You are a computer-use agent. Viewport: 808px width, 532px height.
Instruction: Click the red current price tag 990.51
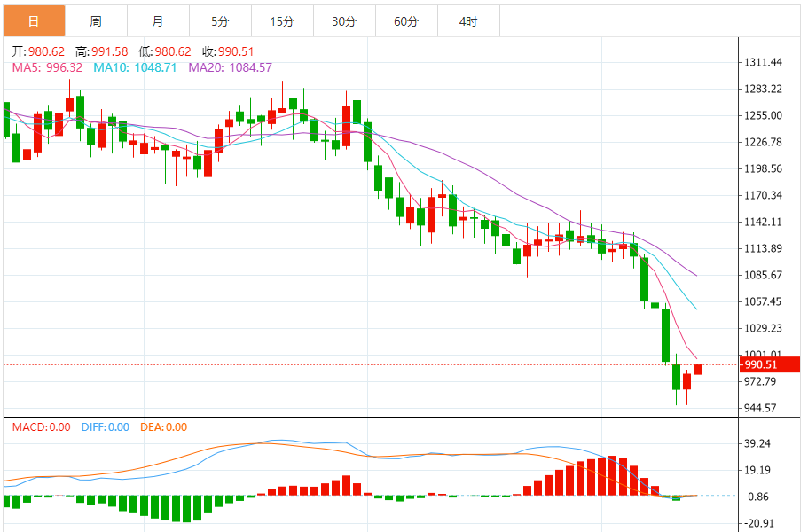[770, 364]
